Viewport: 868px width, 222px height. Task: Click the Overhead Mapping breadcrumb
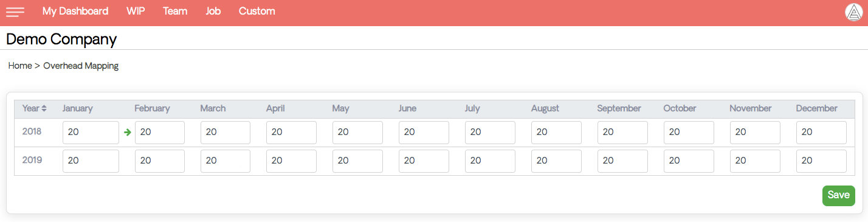(81, 66)
